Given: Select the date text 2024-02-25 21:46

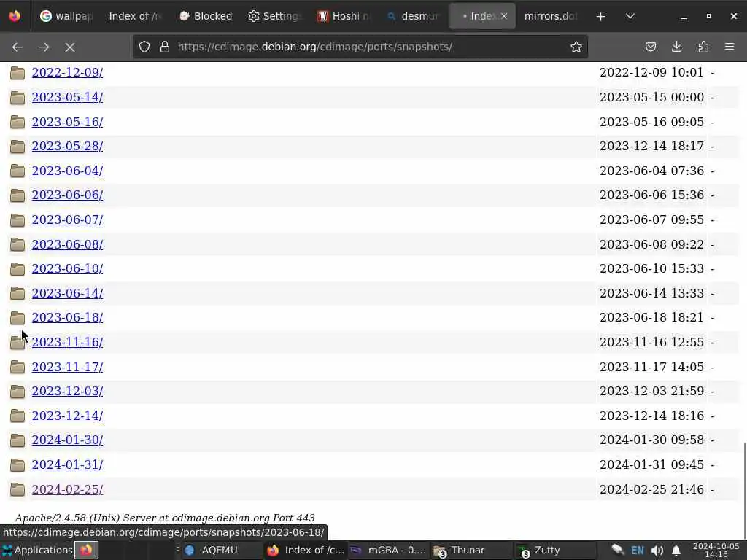Looking at the screenshot, I should (651, 490).
